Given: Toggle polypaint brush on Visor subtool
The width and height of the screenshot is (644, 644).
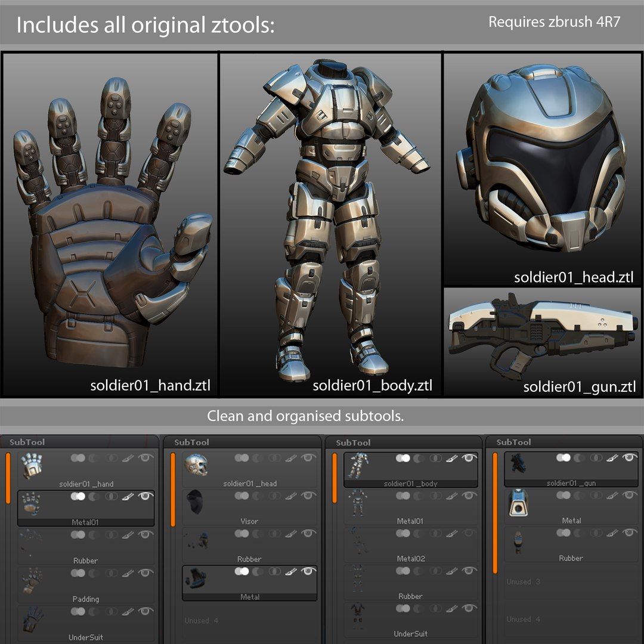Looking at the screenshot, I should pyautogui.click(x=291, y=496).
